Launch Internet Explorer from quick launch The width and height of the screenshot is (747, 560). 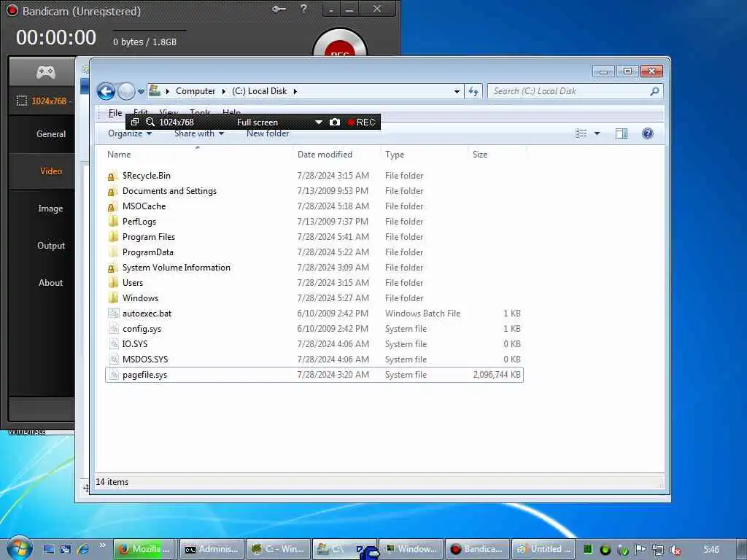pos(83,549)
